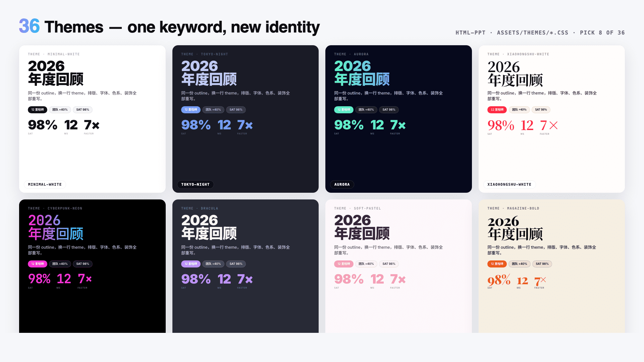The image size is (644, 362).
Task: Click the TOKYO-NIGHT name tag
Action: (x=195, y=184)
